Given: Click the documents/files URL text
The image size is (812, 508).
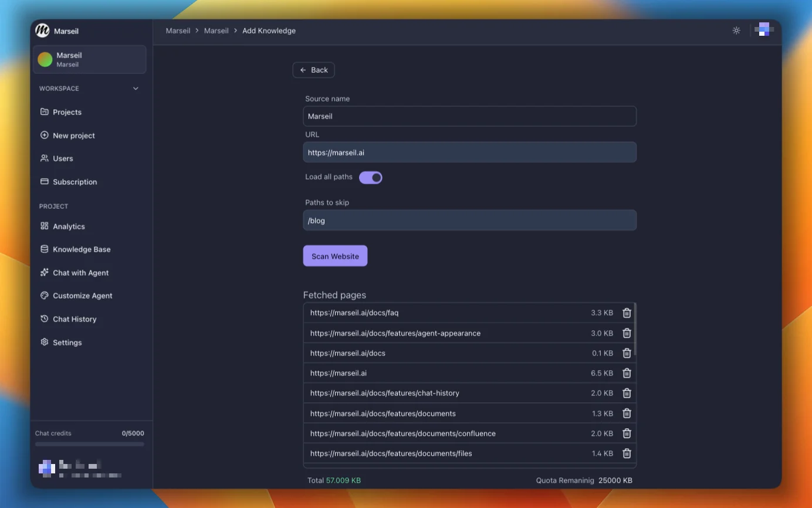Looking at the screenshot, I should [x=391, y=453].
